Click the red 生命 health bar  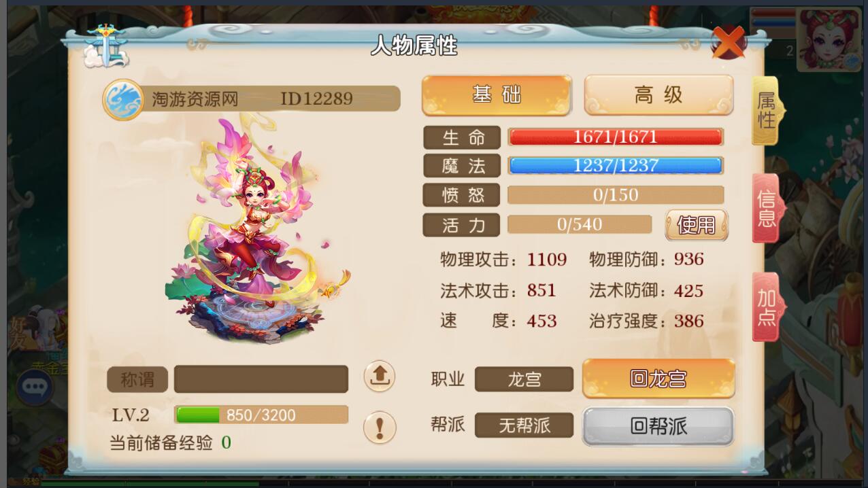pyautogui.click(x=616, y=137)
